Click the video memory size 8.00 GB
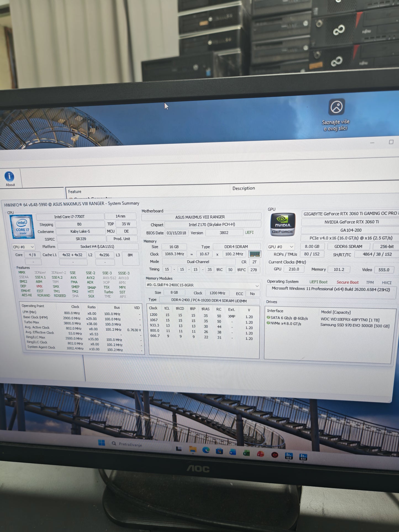Screen dimensions: 399x532 click(312, 246)
